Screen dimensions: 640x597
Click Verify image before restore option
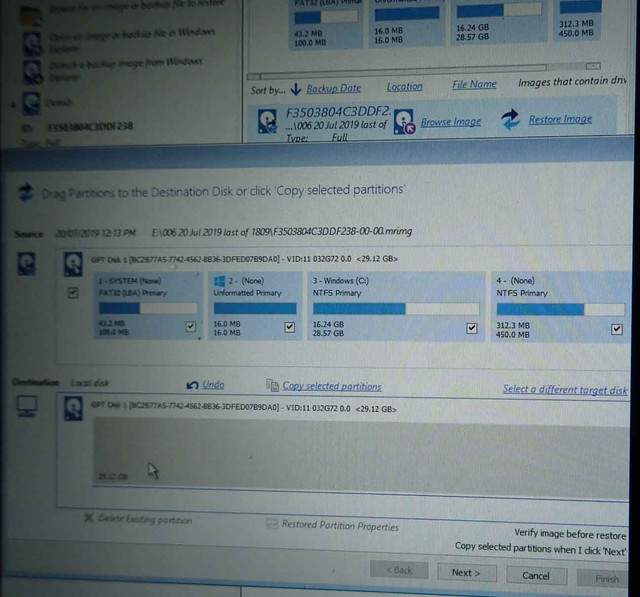point(570,534)
